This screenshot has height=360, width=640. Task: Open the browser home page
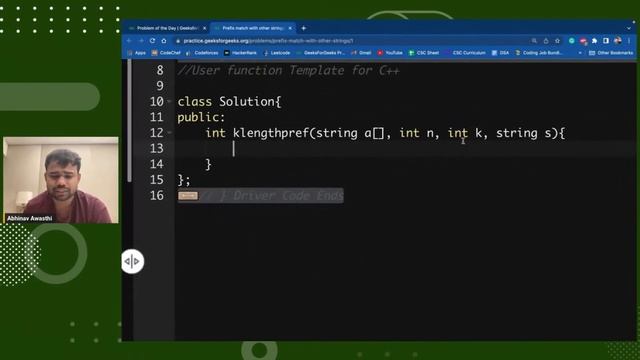(x=164, y=41)
